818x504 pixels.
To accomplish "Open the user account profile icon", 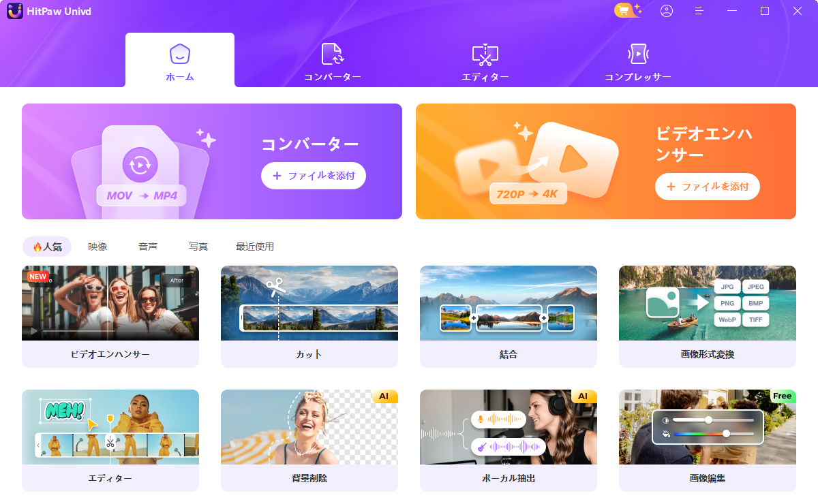I will [x=667, y=11].
